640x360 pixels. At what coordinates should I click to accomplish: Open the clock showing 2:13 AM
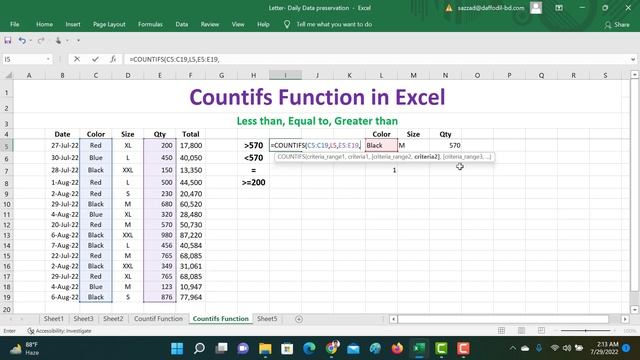point(604,348)
